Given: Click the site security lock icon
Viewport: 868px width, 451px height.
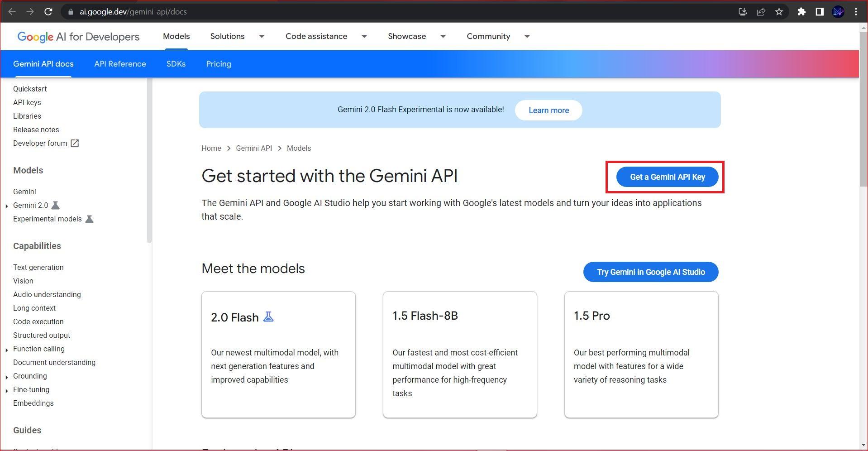Looking at the screenshot, I should pyautogui.click(x=71, y=12).
